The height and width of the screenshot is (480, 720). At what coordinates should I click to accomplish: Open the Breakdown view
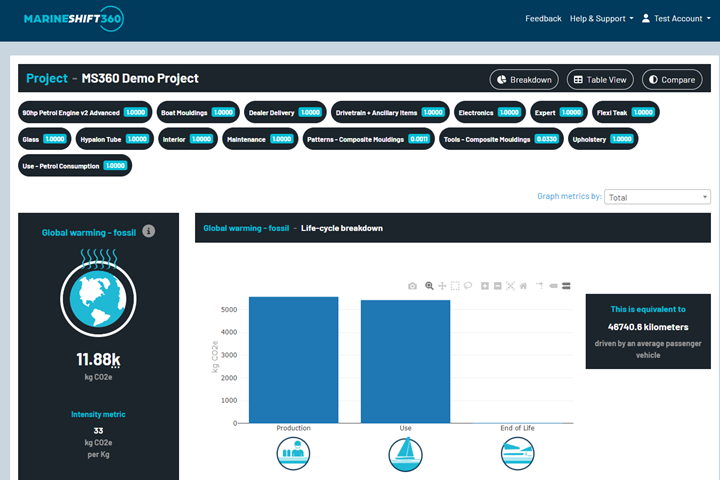click(524, 79)
